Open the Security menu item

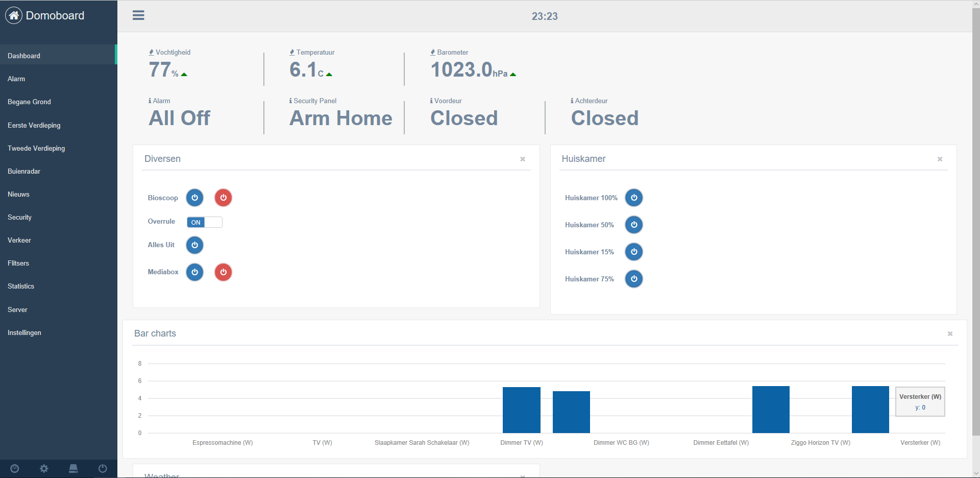(x=59, y=217)
